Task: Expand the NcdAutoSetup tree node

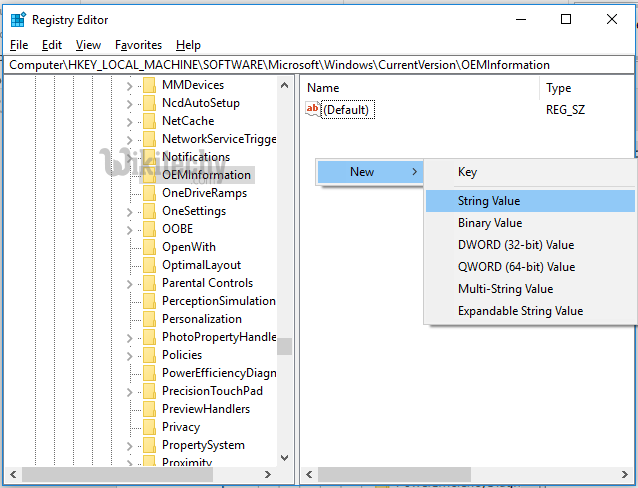Action: tap(129, 103)
